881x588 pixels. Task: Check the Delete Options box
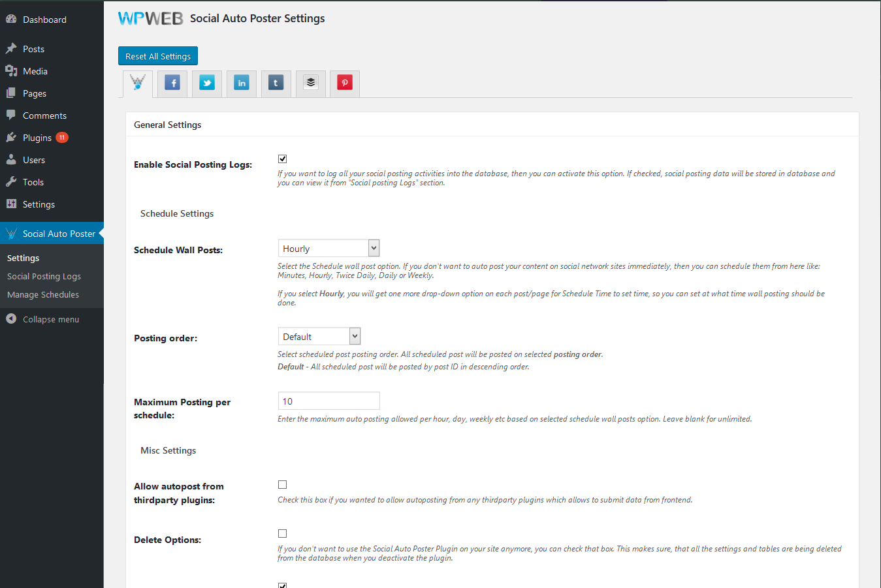click(283, 533)
